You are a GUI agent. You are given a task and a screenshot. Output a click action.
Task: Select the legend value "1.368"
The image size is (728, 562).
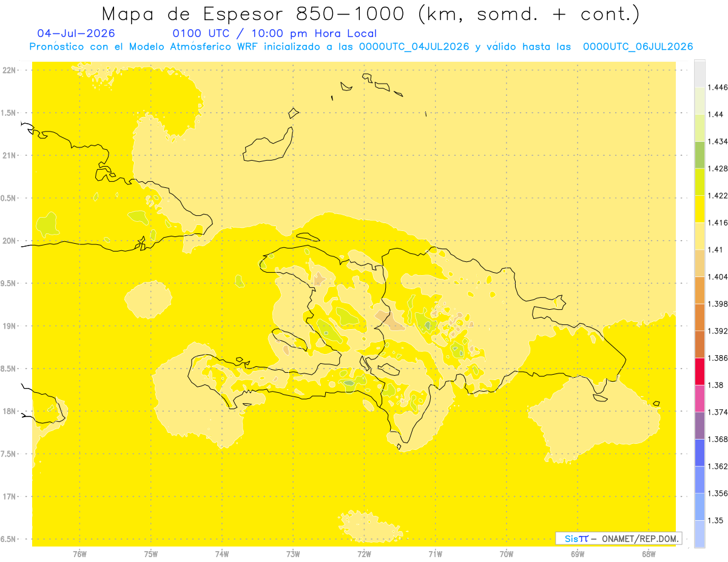(x=718, y=439)
